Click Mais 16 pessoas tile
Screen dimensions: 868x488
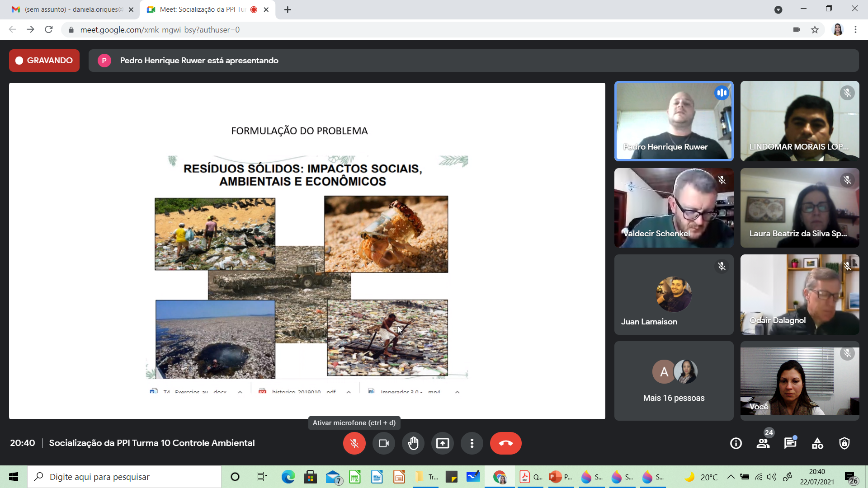674,381
